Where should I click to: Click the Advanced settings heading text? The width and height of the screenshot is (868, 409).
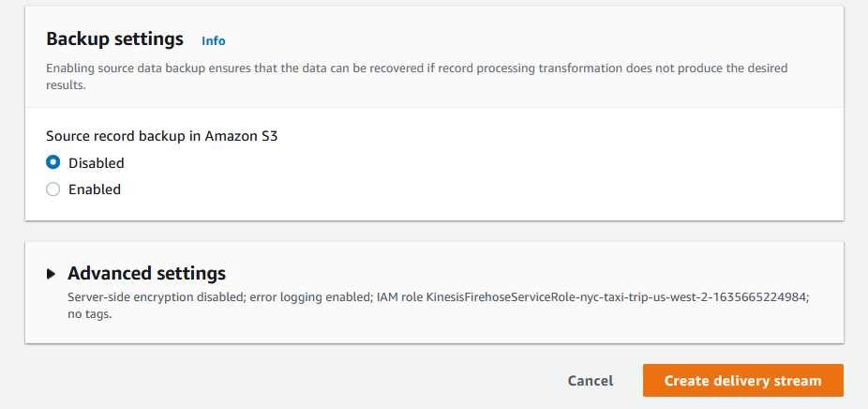tap(146, 274)
